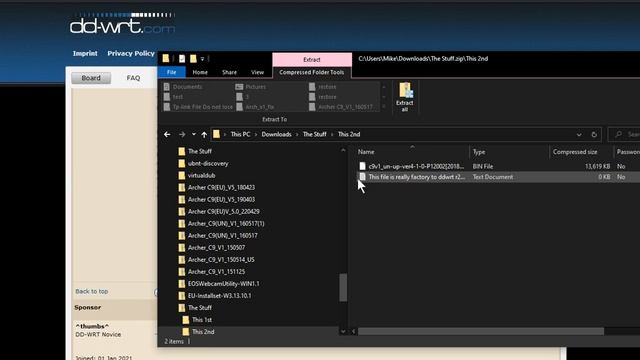Select the virtualdub folder in tree

pyautogui.click(x=201, y=176)
